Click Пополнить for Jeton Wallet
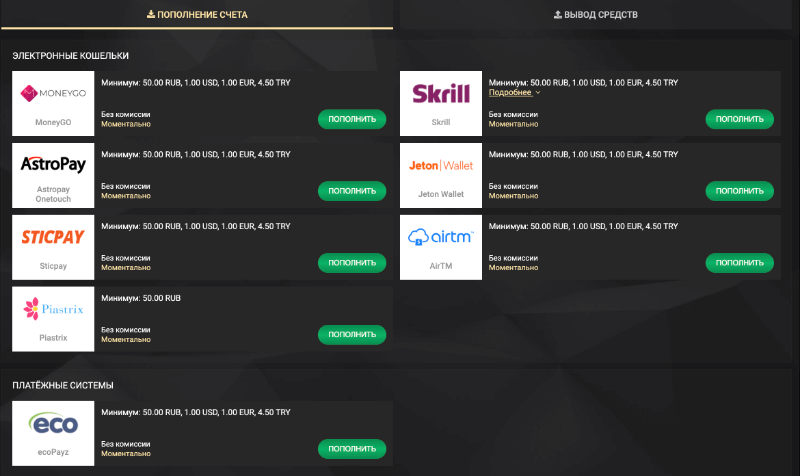Image resolution: width=800 pixels, height=476 pixels. click(739, 191)
